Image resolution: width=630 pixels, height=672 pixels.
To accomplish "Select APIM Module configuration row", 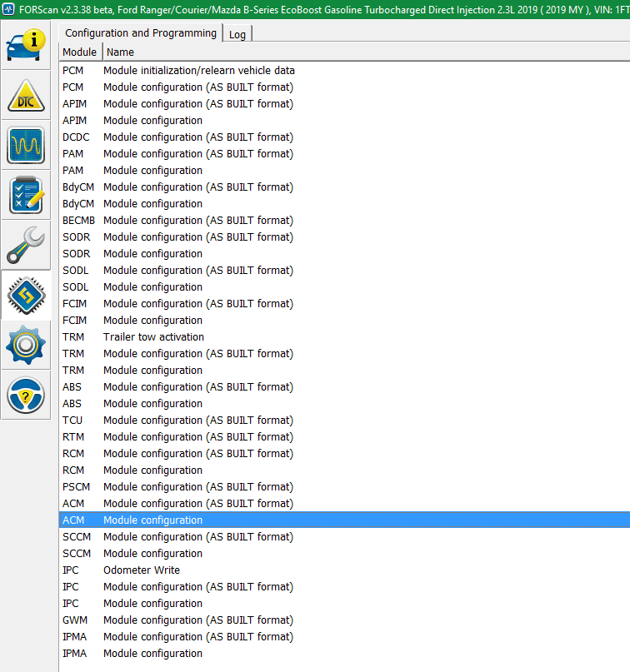I will [x=344, y=121].
